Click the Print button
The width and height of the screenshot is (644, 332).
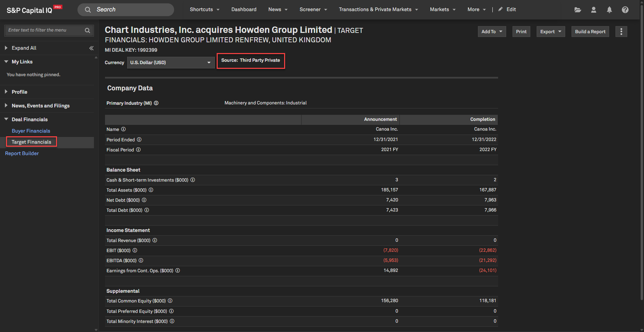(521, 32)
